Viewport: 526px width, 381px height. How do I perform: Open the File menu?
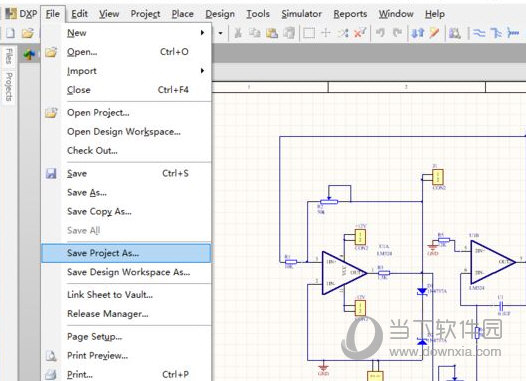coord(53,14)
